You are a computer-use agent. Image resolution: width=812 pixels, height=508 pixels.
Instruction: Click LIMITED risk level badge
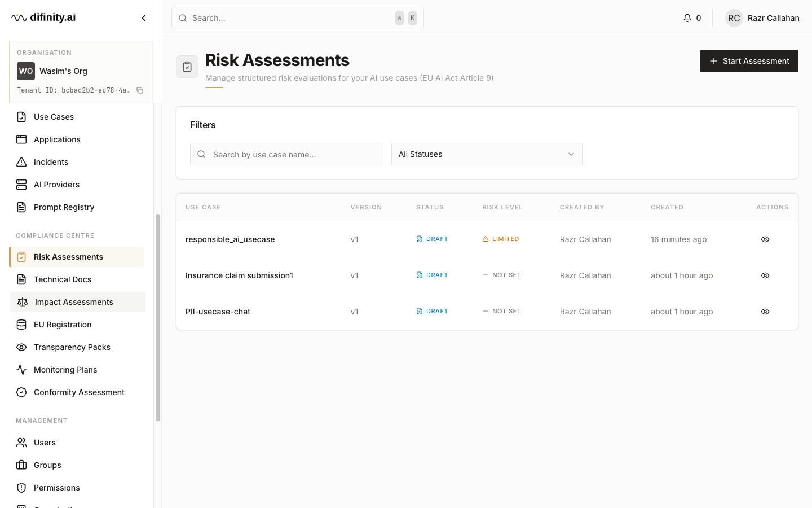click(x=501, y=239)
